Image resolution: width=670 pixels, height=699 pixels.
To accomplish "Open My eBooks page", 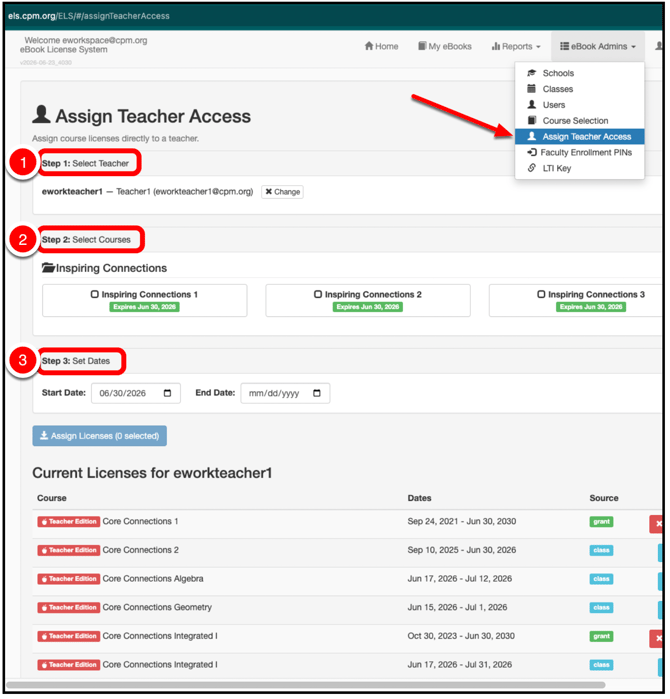I will pyautogui.click(x=447, y=46).
